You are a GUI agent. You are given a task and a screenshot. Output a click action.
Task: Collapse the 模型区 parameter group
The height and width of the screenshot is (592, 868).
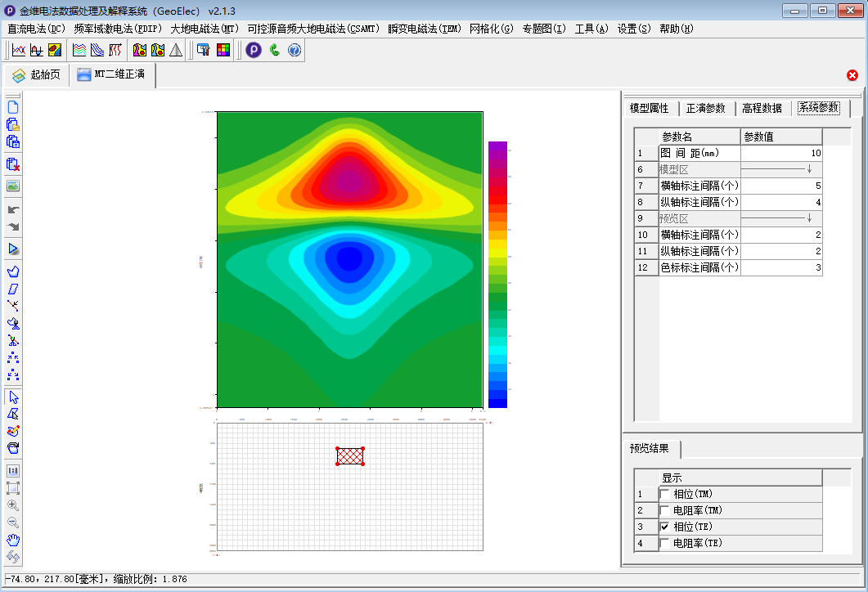(x=809, y=169)
